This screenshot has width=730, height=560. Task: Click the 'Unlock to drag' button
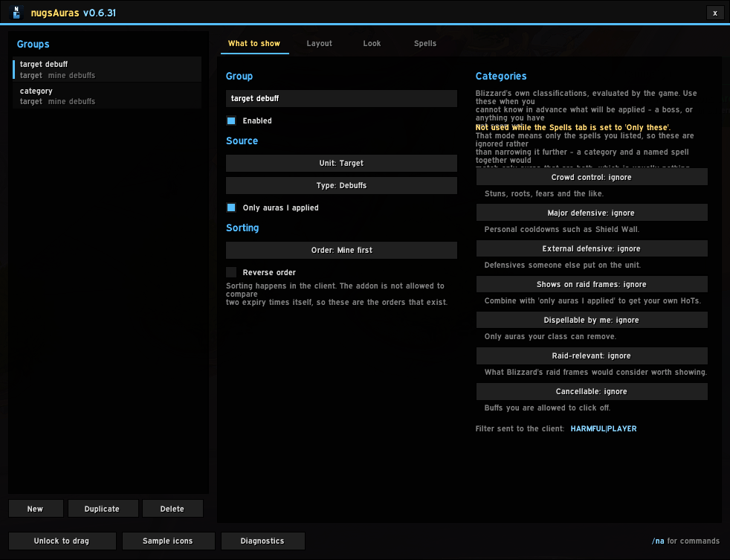62,541
